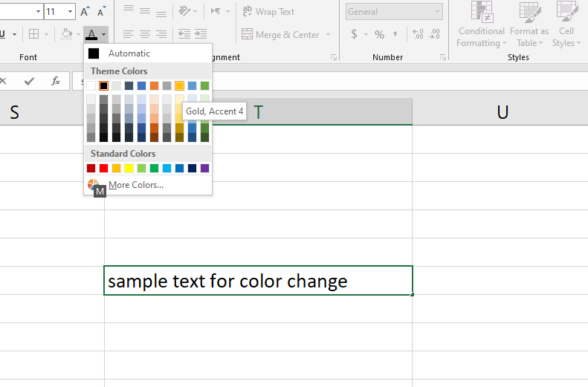The width and height of the screenshot is (588, 387).
Task: Pick the orange theme color swatch
Action: pos(154,85)
